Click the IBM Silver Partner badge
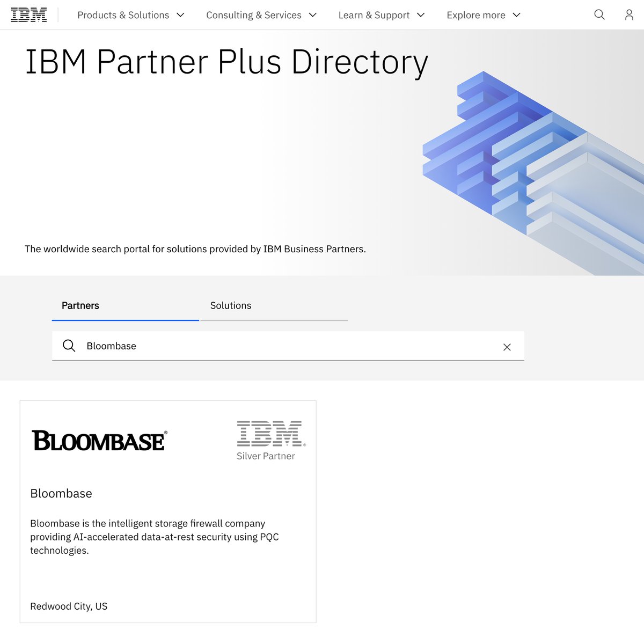This screenshot has width=644, height=644. pyautogui.click(x=271, y=441)
